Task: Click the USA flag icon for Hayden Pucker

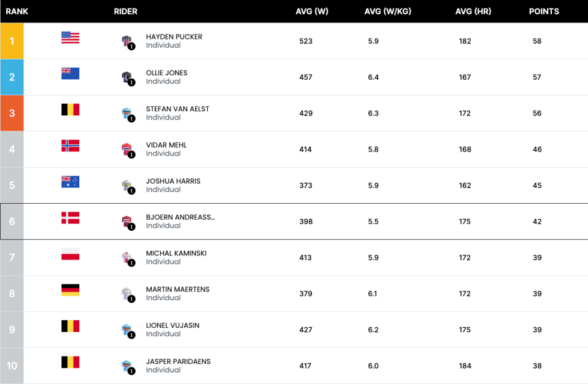Action: tap(70, 37)
